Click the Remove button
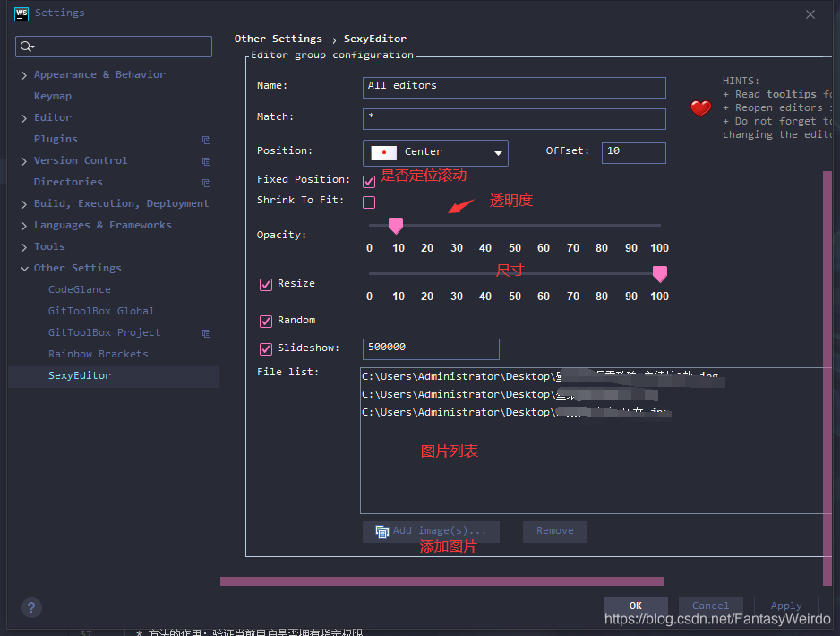 555,531
